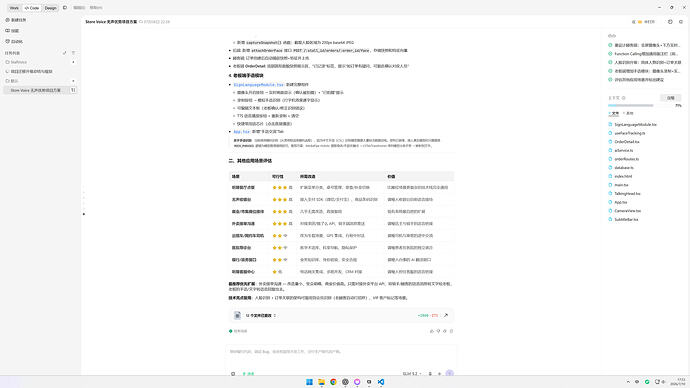
Task: Open the third sidebar item with gear-like icon
Action: [14, 41]
